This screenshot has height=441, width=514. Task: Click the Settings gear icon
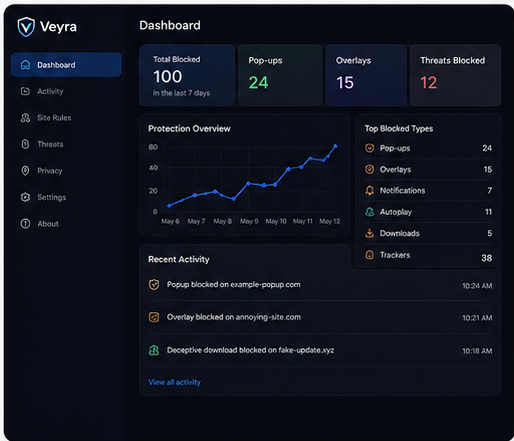25,197
